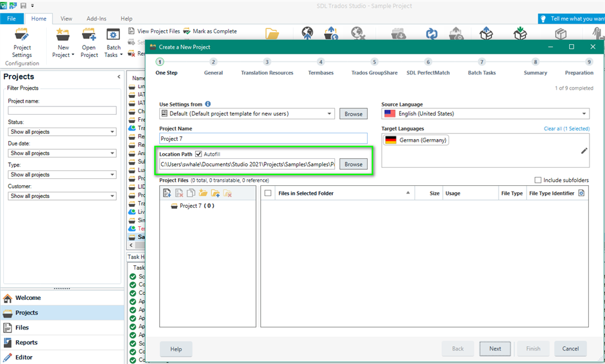
Task: Open the Add-Ins ribbon tab
Action: coord(97,19)
